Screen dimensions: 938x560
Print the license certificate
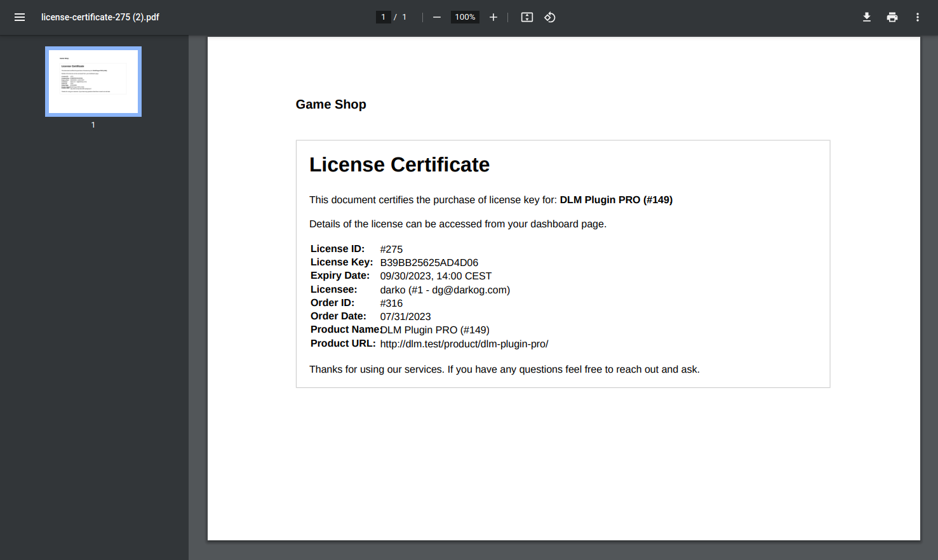(892, 17)
